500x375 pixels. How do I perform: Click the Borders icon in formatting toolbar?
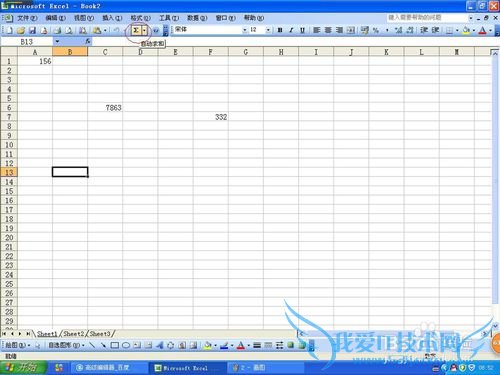[450, 30]
